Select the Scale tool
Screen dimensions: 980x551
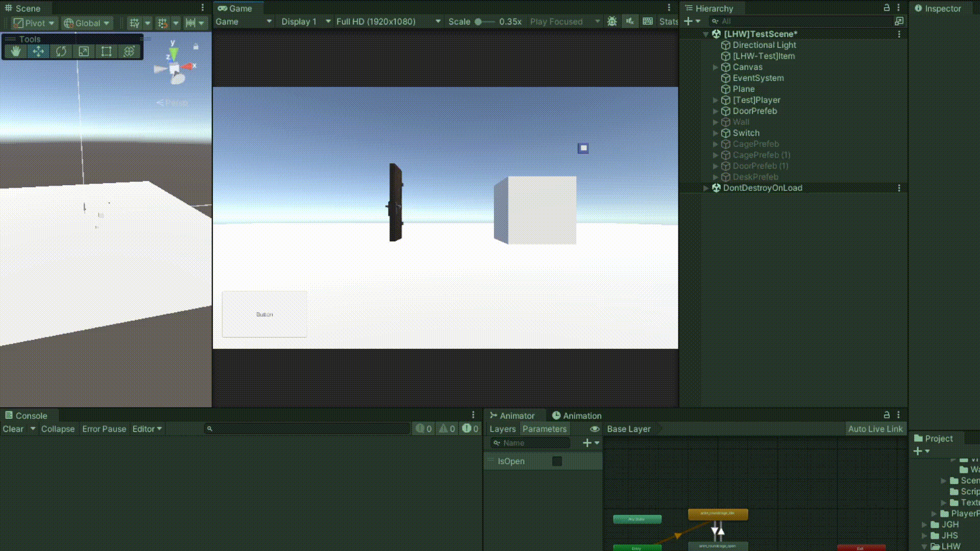(84, 52)
